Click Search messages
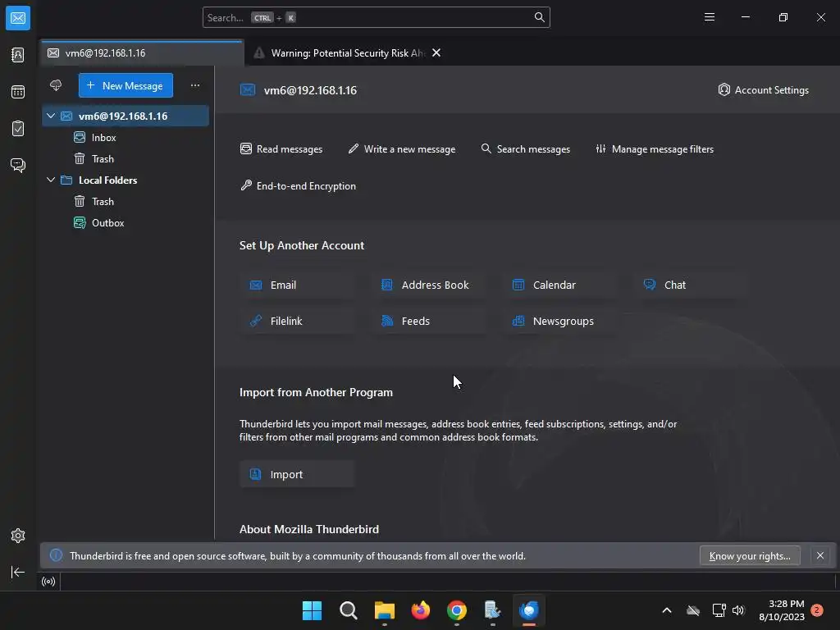This screenshot has height=630, width=840. [526, 149]
